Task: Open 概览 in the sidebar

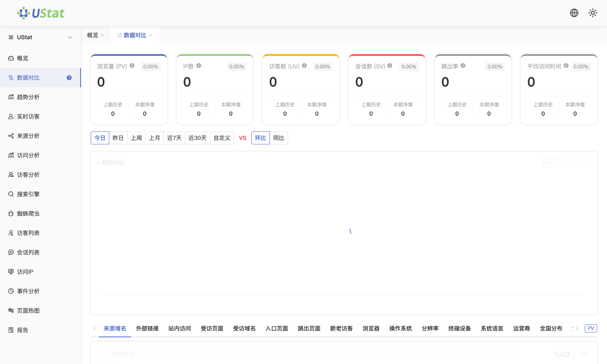Action: pyautogui.click(x=40, y=58)
